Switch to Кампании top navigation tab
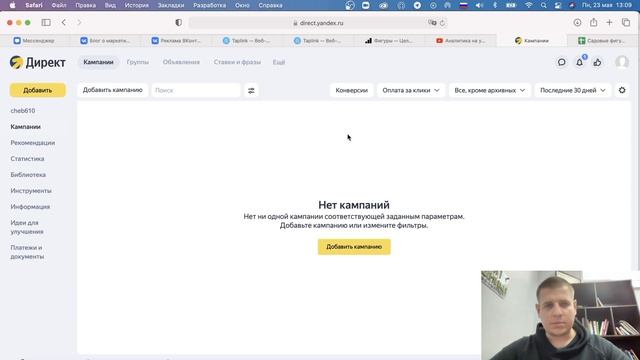 coord(98,62)
